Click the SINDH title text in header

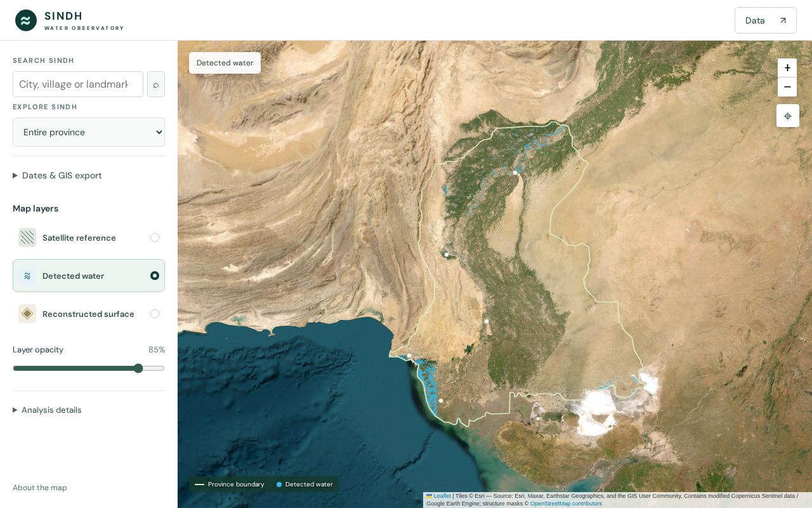coord(63,16)
